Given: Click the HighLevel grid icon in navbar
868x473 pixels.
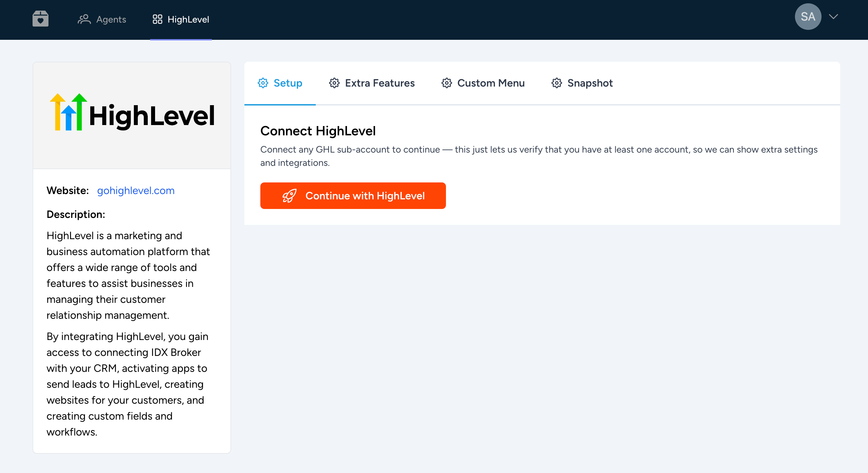Looking at the screenshot, I should click(157, 19).
